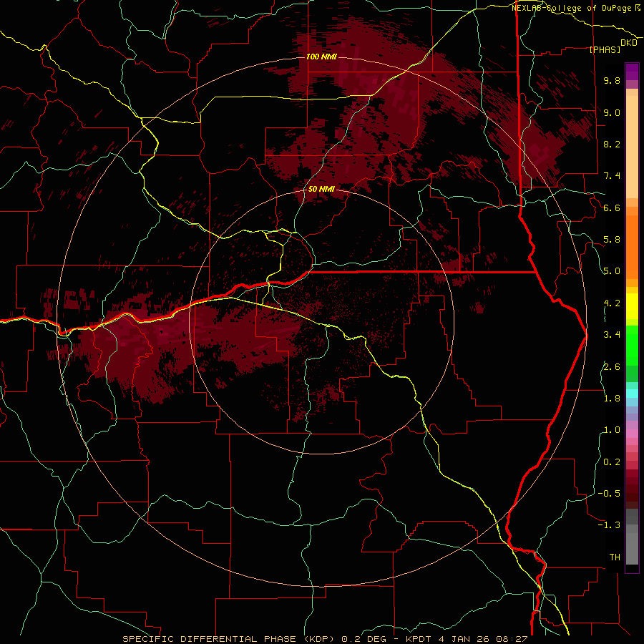Click the 0.2 value on the scale
The image size is (644, 644).
click(x=612, y=462)
